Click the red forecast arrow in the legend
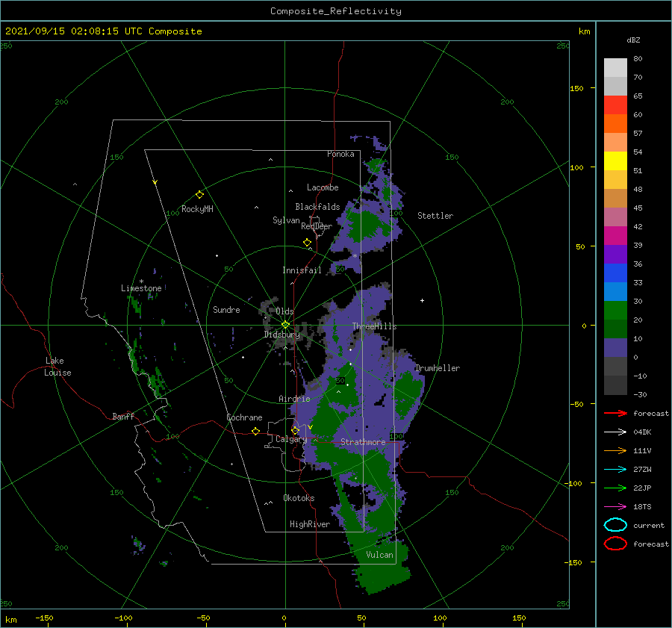Screen dimensions: 672x628 pos(615,413)
